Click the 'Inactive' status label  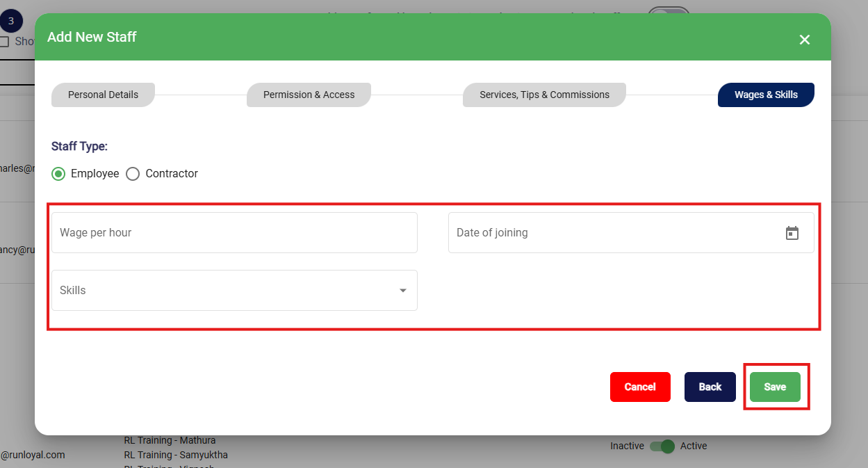627,446
